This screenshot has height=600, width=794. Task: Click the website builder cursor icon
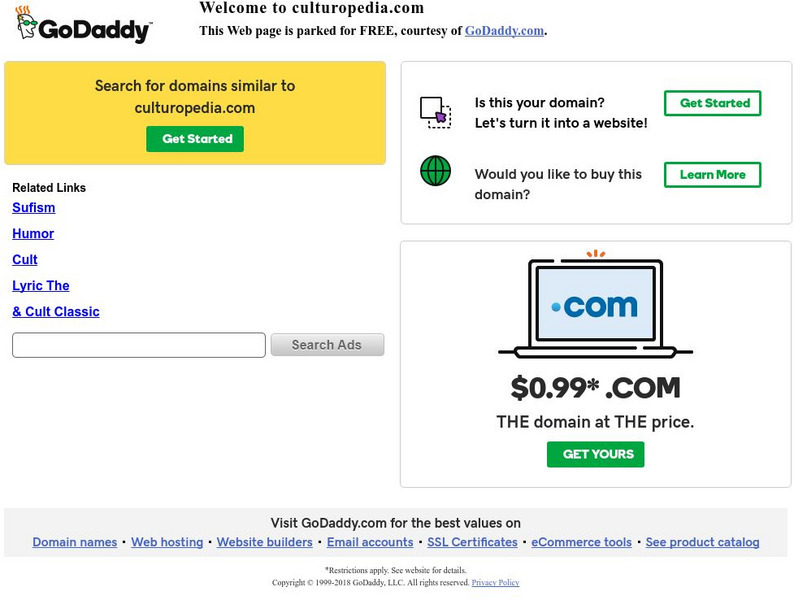tap(435, 111)
